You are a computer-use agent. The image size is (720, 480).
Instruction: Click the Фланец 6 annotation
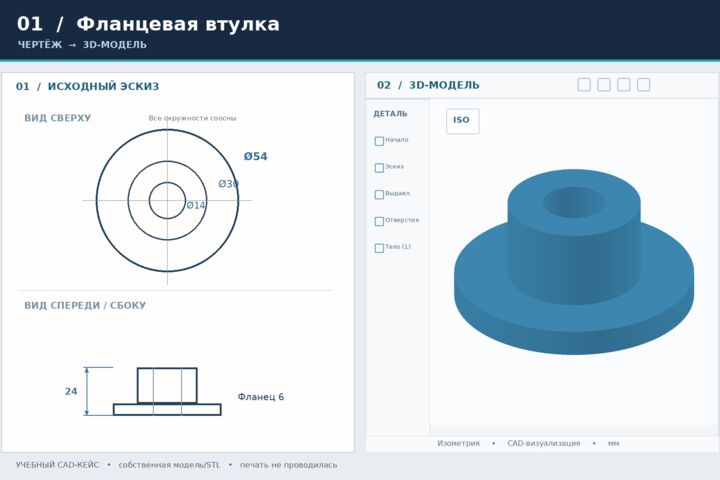260,397
